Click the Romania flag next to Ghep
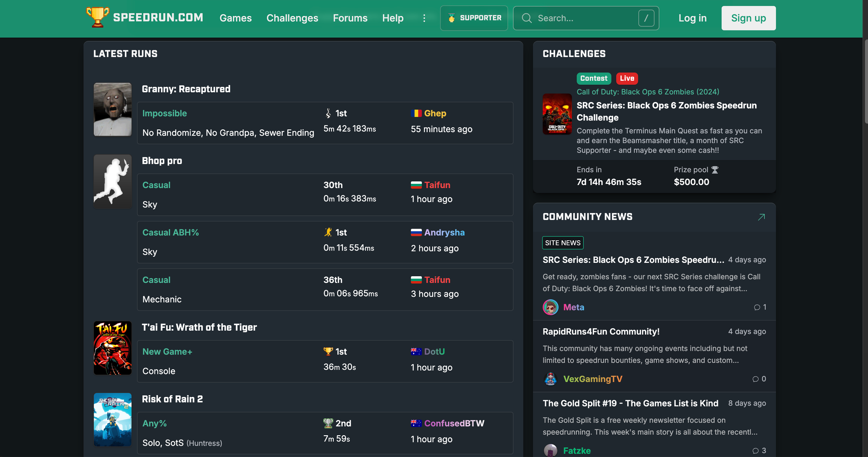The image size is (868, 457). 416,113
